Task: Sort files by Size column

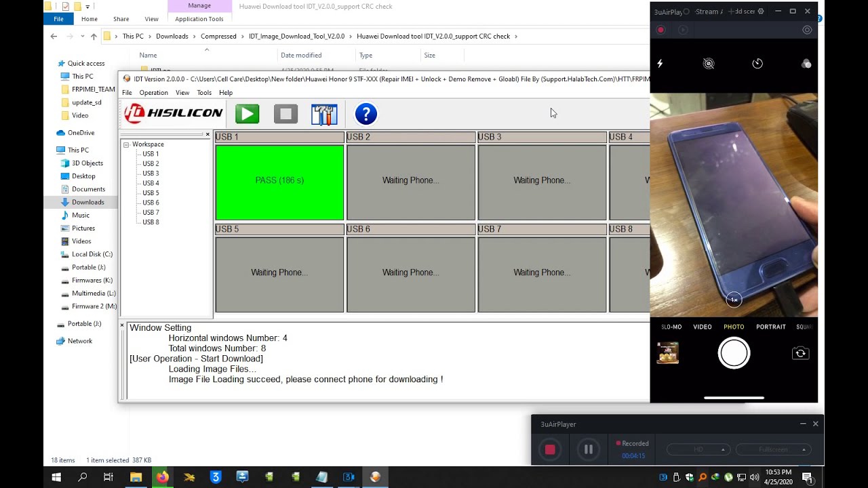Action: [429, 56]
